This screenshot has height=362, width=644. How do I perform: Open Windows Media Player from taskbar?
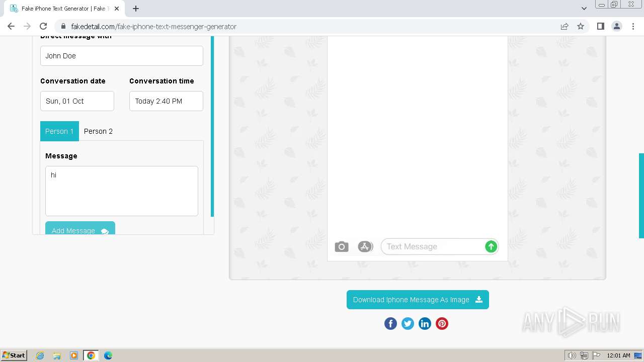tap(74, 355)
